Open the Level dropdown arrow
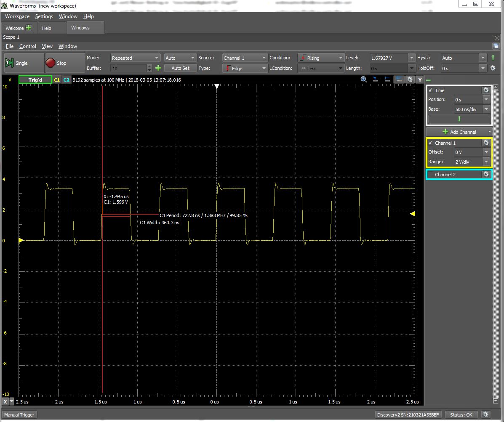 411,58
